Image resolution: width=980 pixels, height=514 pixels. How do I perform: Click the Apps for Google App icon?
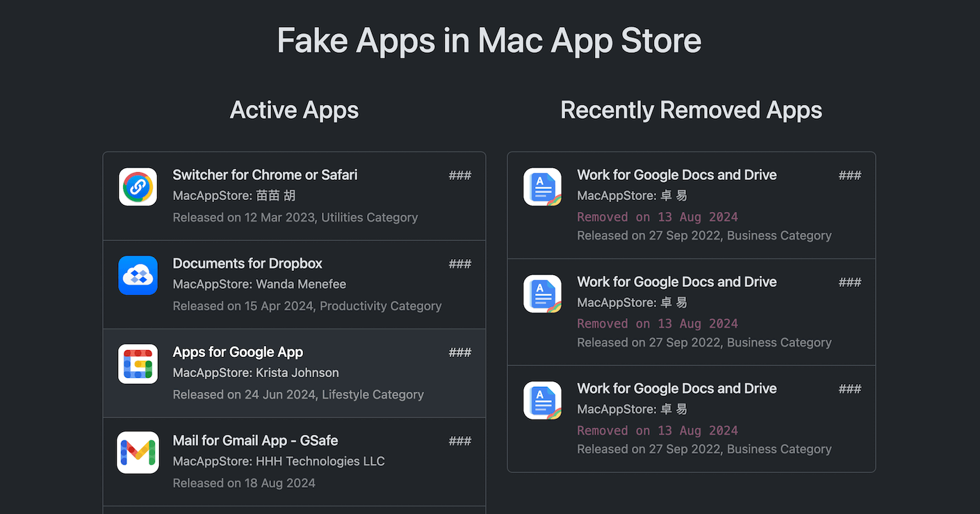tap(138, 364)
